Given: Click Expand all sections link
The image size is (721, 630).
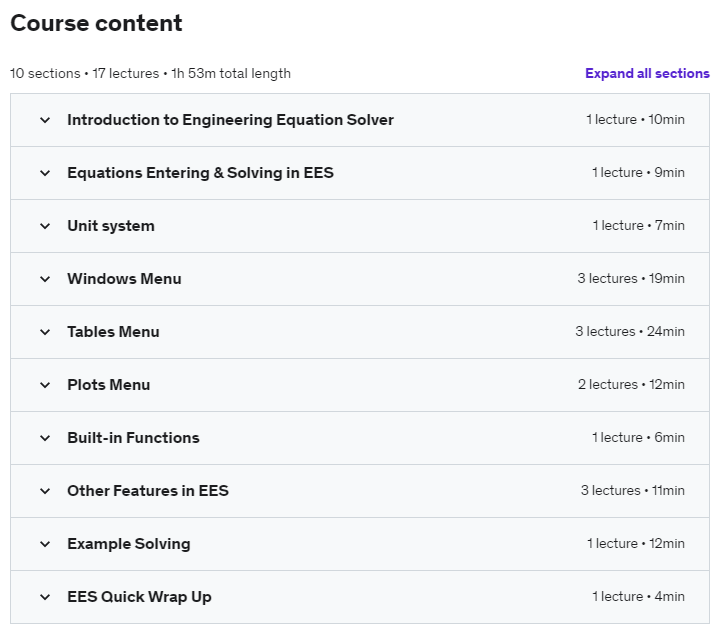Looking at the screenshot, I should coord(647,73).
